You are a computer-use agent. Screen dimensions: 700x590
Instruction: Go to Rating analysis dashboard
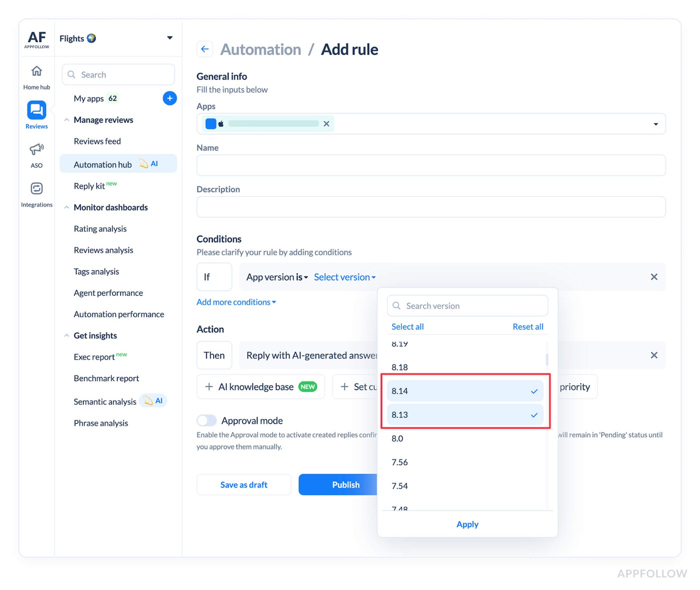tap(100, 229)
